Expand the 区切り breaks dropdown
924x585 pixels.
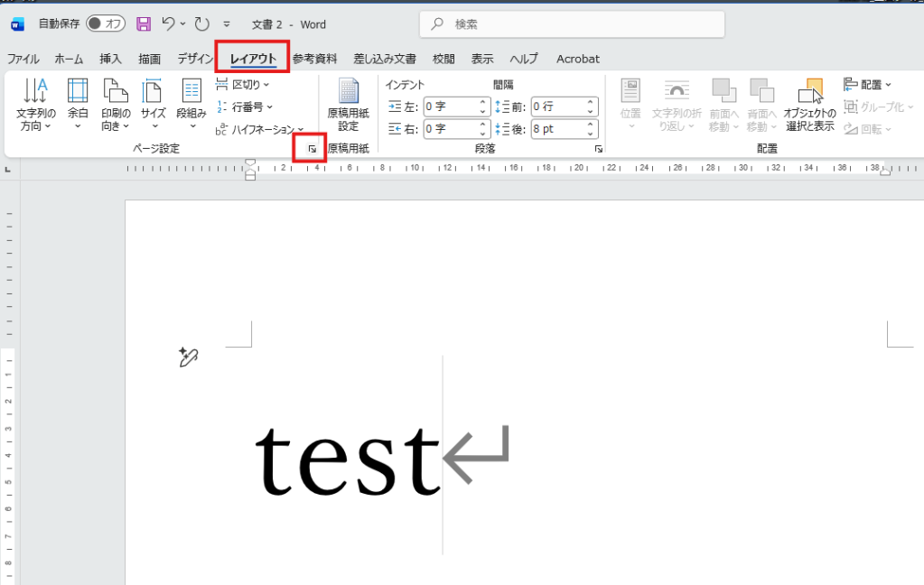(243, 85)
